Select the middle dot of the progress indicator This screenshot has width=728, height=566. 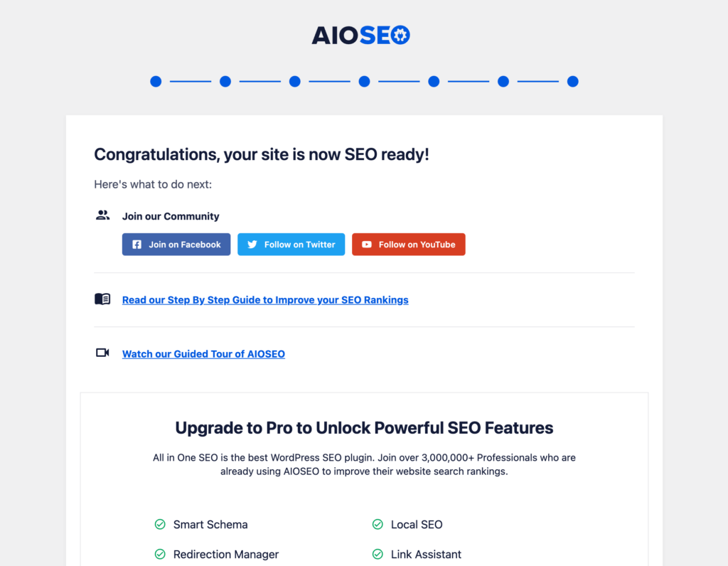coord(364,81)
